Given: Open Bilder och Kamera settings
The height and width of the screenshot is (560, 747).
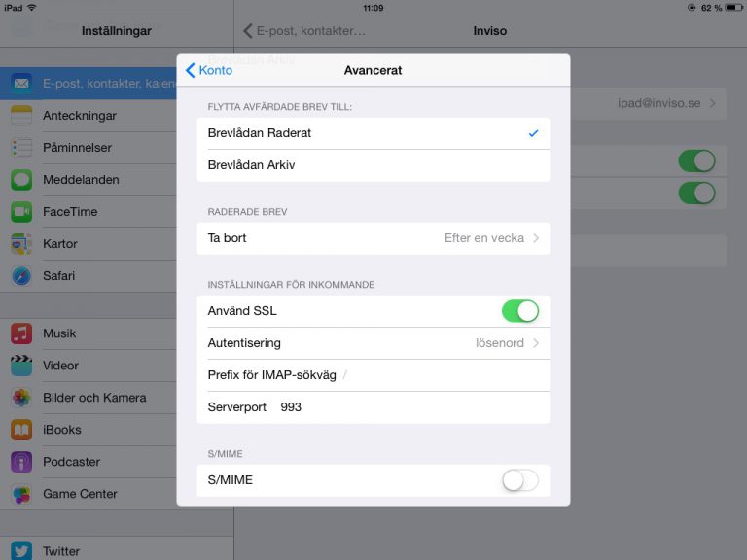Looking at the screenshot, I should click(93, 398).
